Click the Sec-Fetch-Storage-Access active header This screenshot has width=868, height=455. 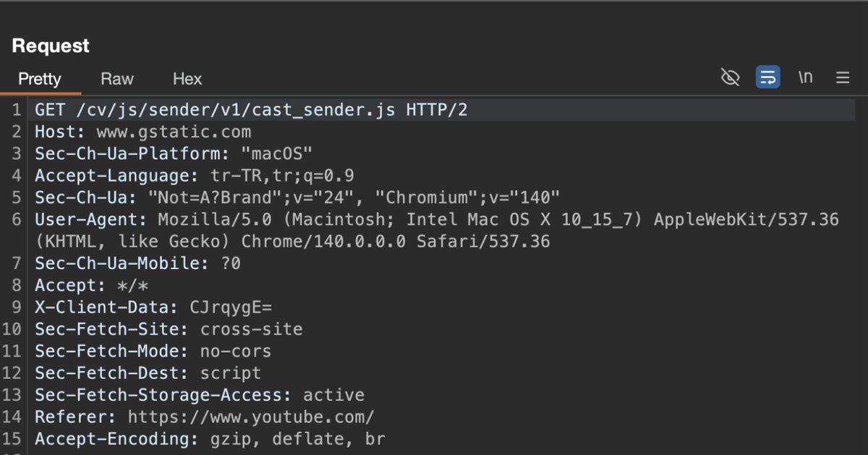click(x=199, y=395)
